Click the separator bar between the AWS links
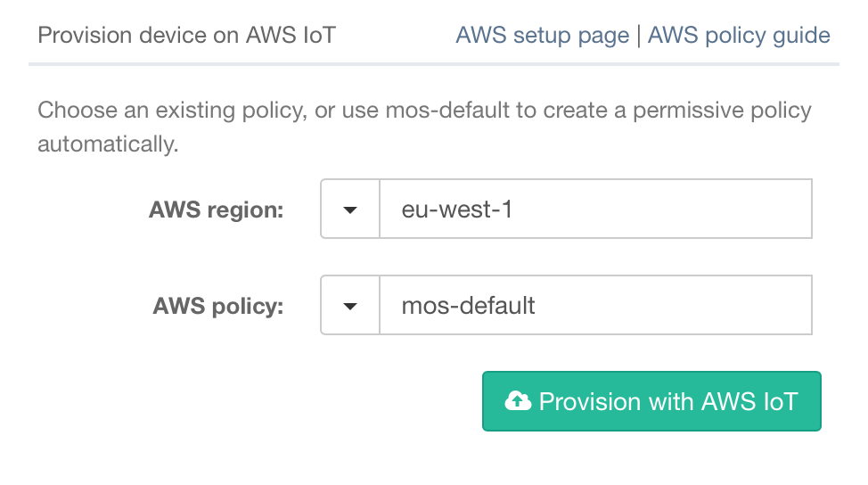Viewport: 868px width, 485px height. pos(638,36)
